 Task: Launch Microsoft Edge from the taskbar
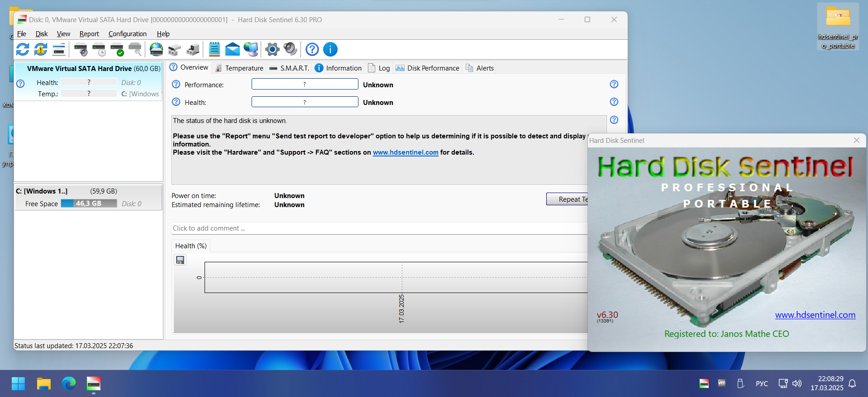coord(69,384)
